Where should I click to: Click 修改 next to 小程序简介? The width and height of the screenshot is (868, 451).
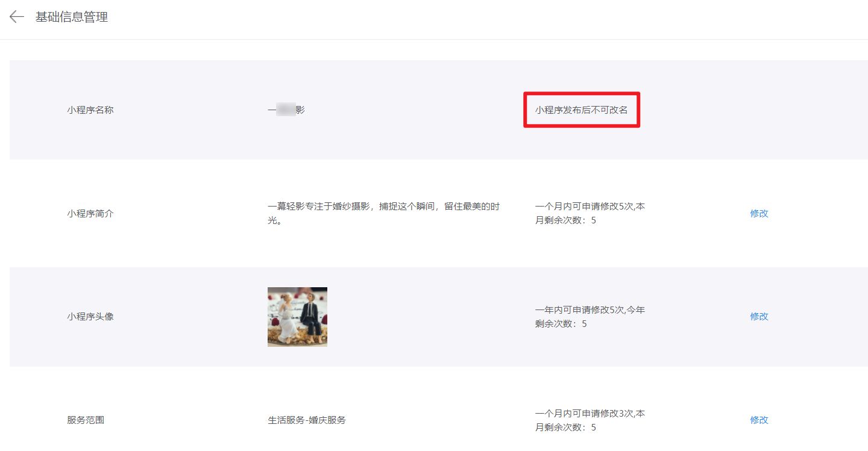(x=758, y=213)
